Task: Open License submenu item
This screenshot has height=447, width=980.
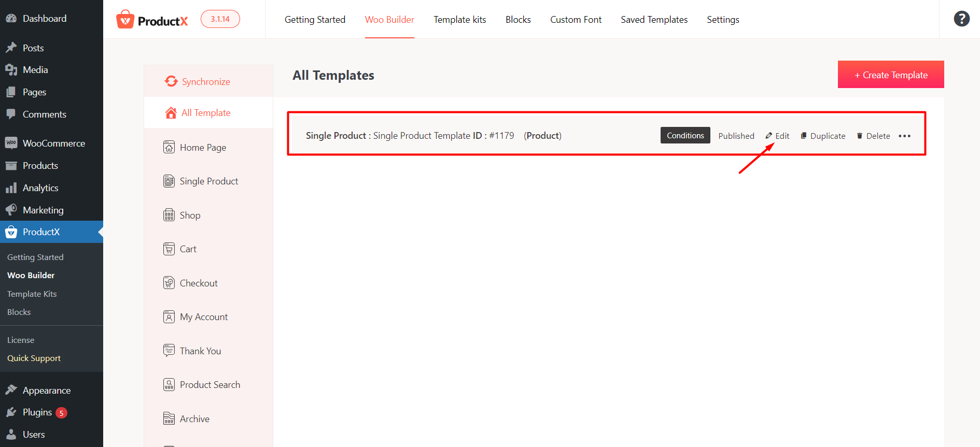Action: pos(21,340)
